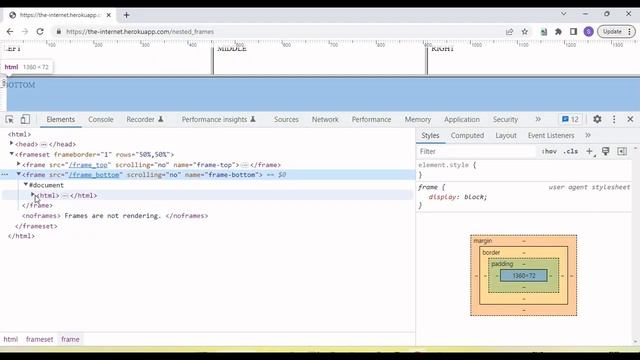Click the 1360×72 content box

click(524, 276)
